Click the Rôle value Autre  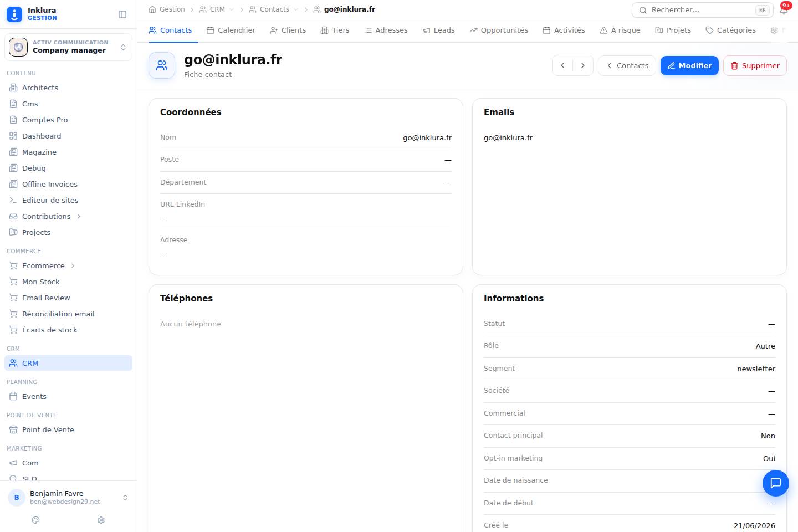765,346
